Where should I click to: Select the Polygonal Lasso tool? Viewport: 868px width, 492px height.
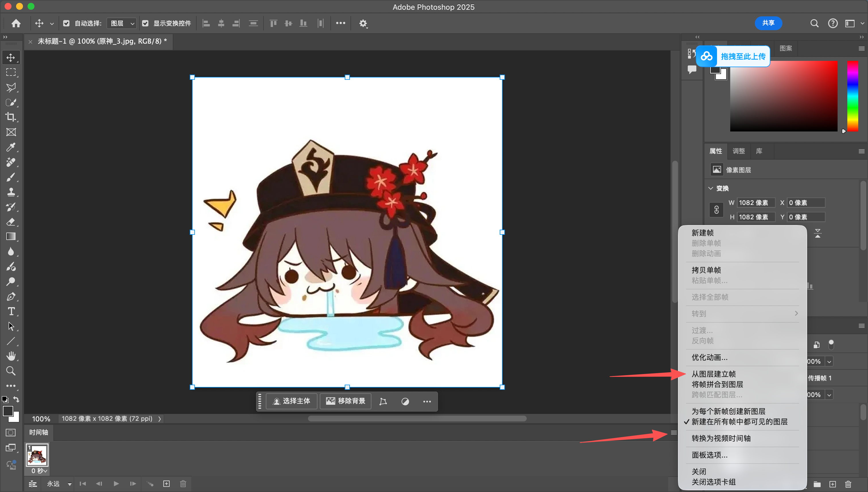click(x=11, y=88)
